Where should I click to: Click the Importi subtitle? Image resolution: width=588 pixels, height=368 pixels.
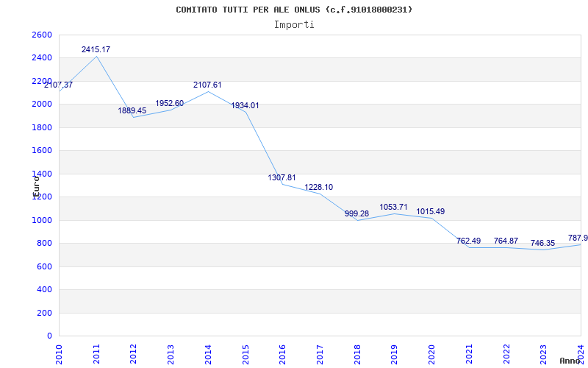point(294,25)
